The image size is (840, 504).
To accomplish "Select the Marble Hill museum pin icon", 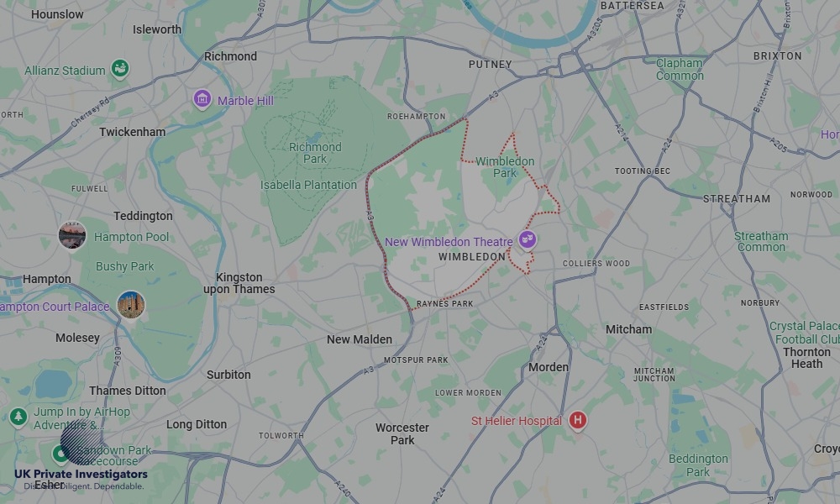I will [x=202, y=99].
